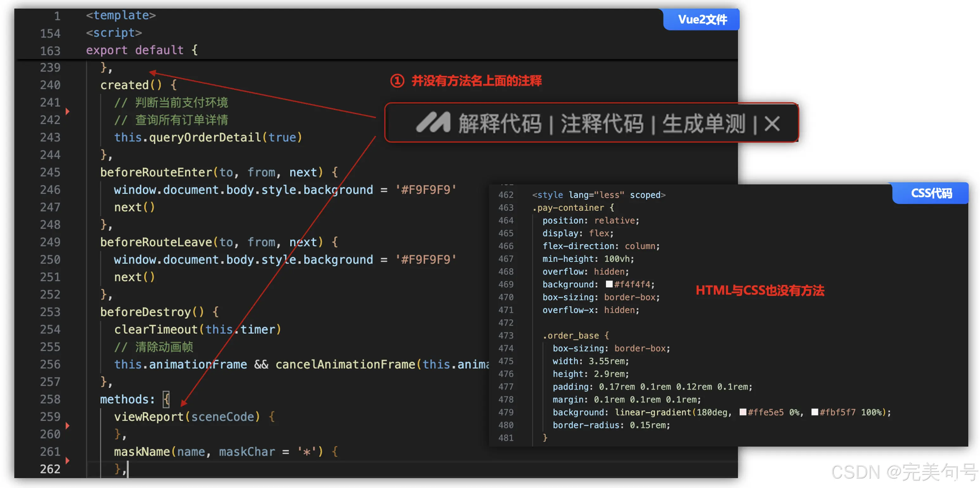980x488 pixels.
Task: Click the red gutter marker below line 241
Action: [67, 112]
